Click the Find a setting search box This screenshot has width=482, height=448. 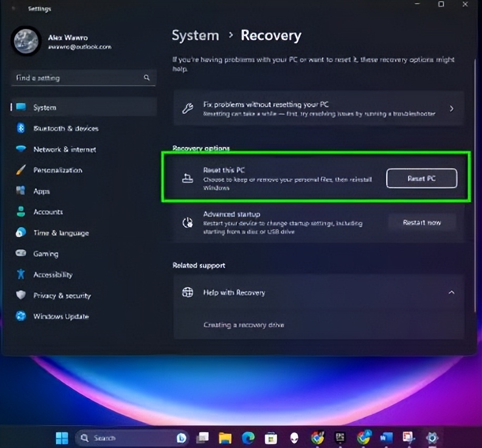pyautogui.click(x=83, y=78)
